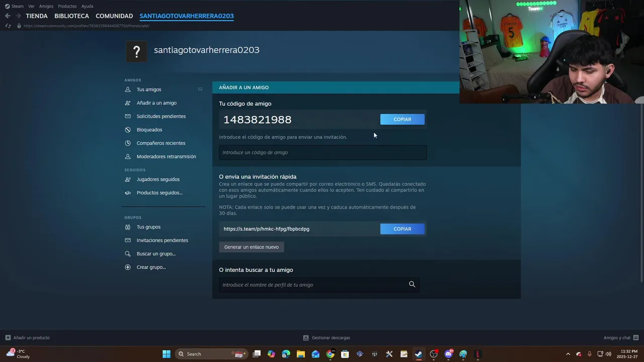Open Solicitudes pendientes in the sidebar
Viewport: 644px width, 362px height.
coord(161,116)
